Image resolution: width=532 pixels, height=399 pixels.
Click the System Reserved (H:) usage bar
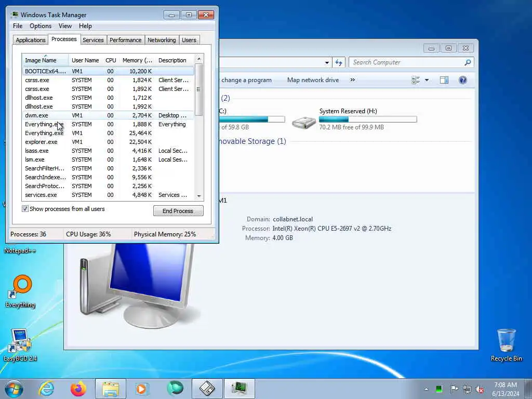(368, 119)
